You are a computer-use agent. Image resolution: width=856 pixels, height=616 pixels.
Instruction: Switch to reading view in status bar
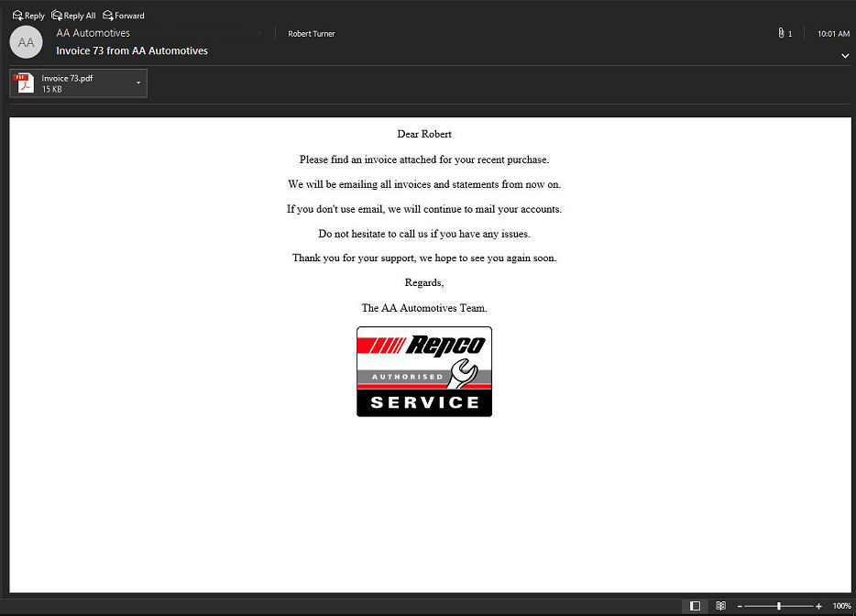[720, 606]
